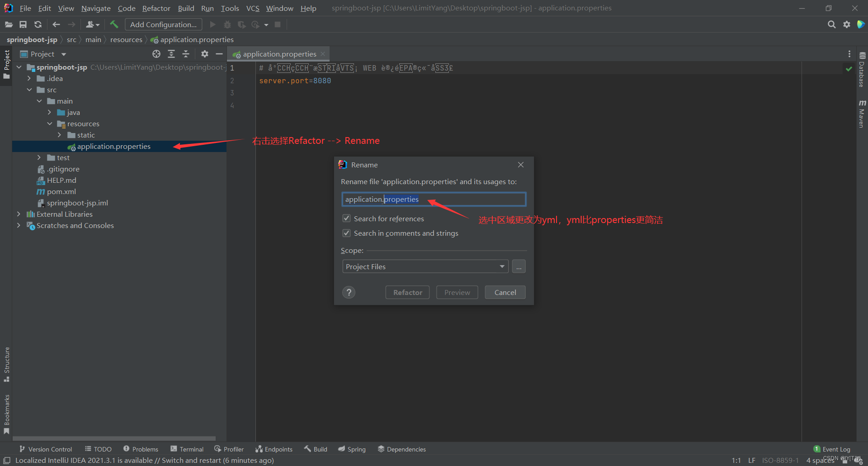Viewport: 868px width, 466px height.
Task: Click the scope browse ellipsis button
Action: point(519,266)
